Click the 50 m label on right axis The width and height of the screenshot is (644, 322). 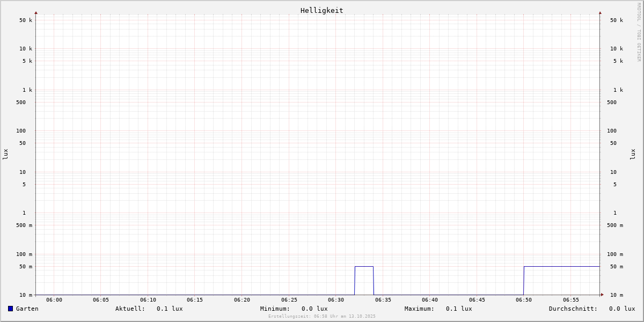[617, 267]
